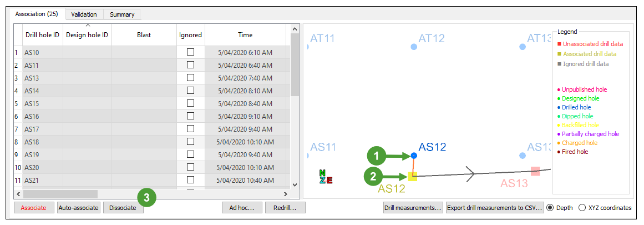Screen dimensions: 644x225
Task: Click Unpublished hole legend entry
Action: pos(582,89)
